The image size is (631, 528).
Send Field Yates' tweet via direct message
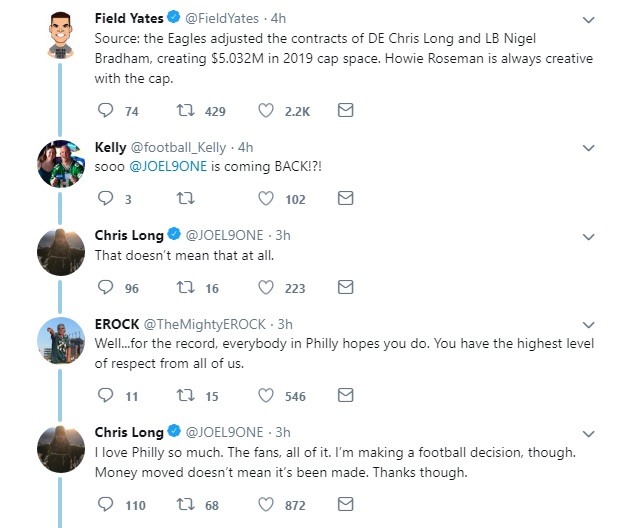[x=345, y=111]
